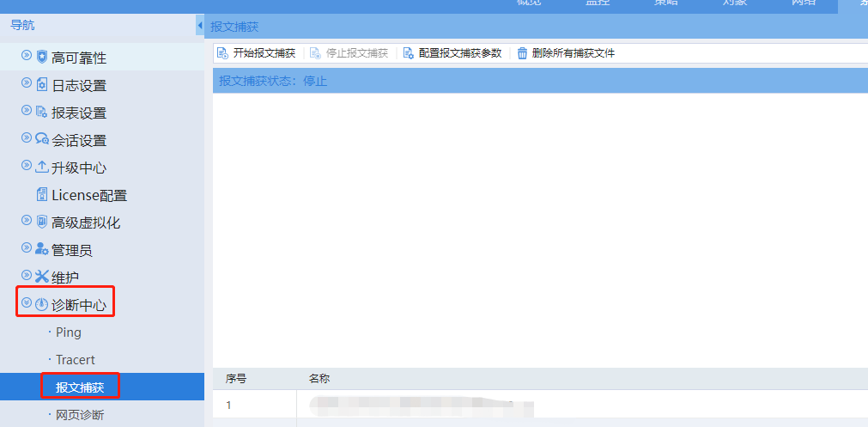Click the 开始报文捕获 start capture icon
The image size is (868, 427).
pos(222,53)
